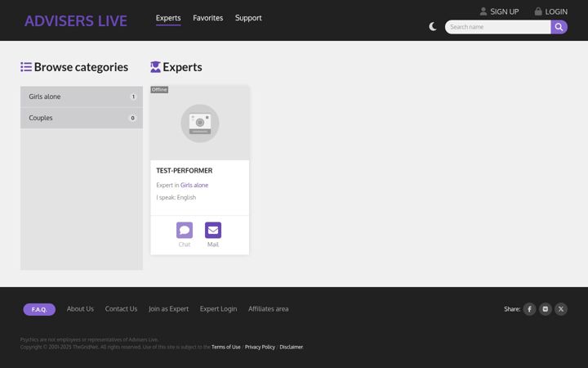
Task: Share on Facebook
Action: tap(529, 309)
